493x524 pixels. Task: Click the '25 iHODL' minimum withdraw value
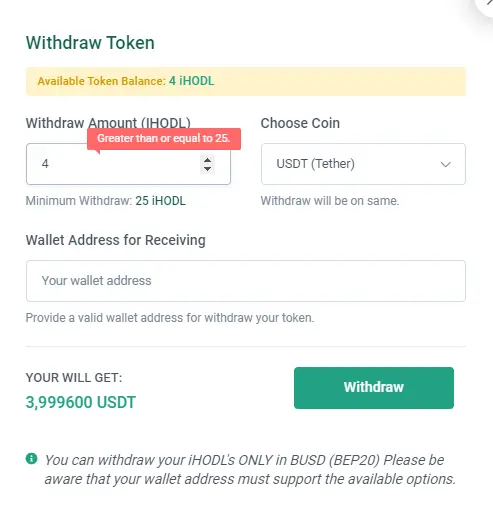(x=160, y=201)
